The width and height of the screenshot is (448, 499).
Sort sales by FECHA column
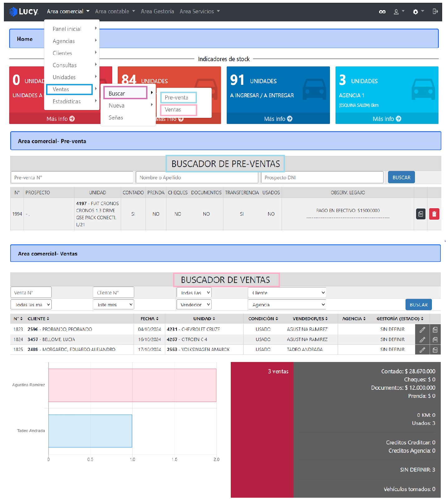pyautogui.click(x=149, y=319)
